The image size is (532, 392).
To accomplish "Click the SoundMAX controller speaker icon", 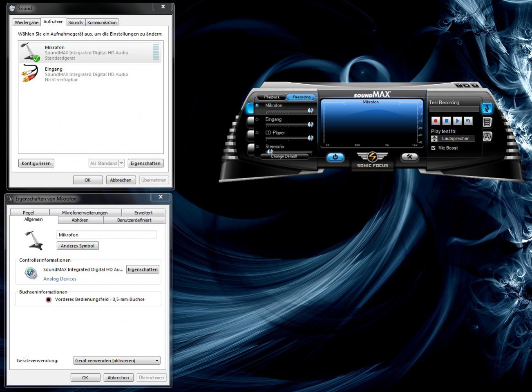I will [31, 273].
